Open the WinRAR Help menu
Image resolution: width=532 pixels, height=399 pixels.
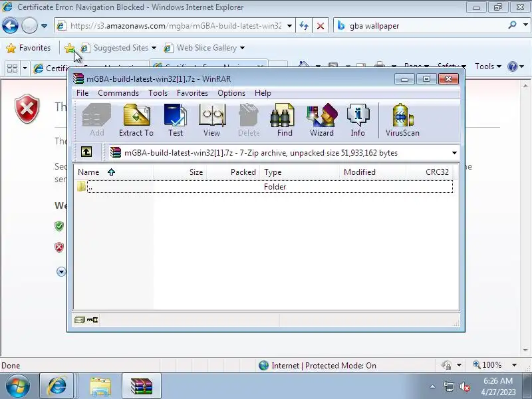click(x=263, y=93)
